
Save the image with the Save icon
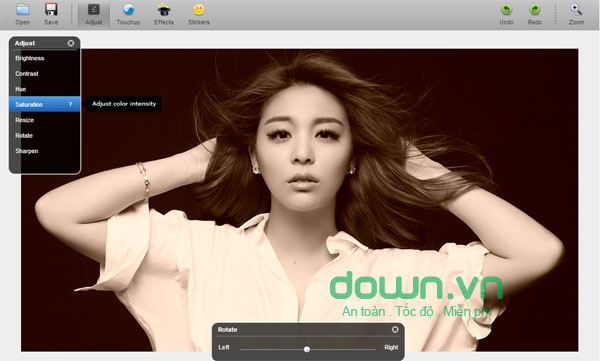[51, 14]
